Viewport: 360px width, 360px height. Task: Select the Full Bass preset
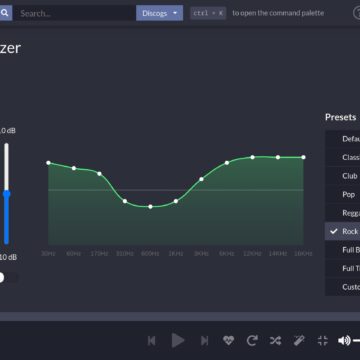342,250
